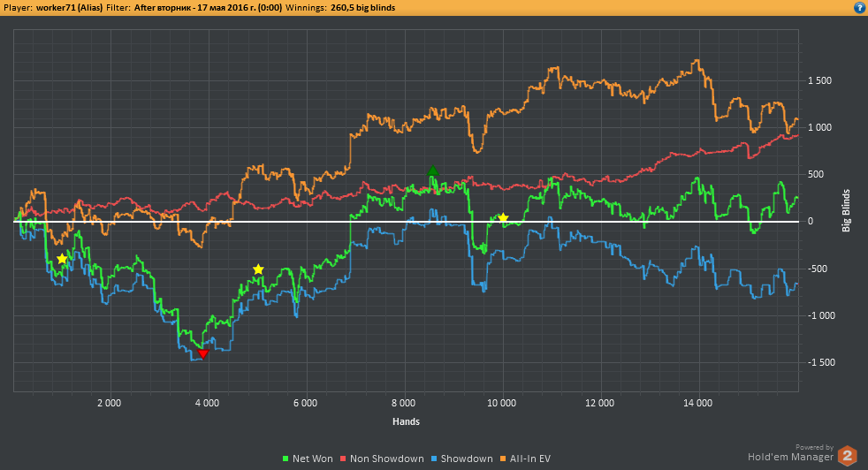Click the Big Blinds axis title

(x=846, y=210)
